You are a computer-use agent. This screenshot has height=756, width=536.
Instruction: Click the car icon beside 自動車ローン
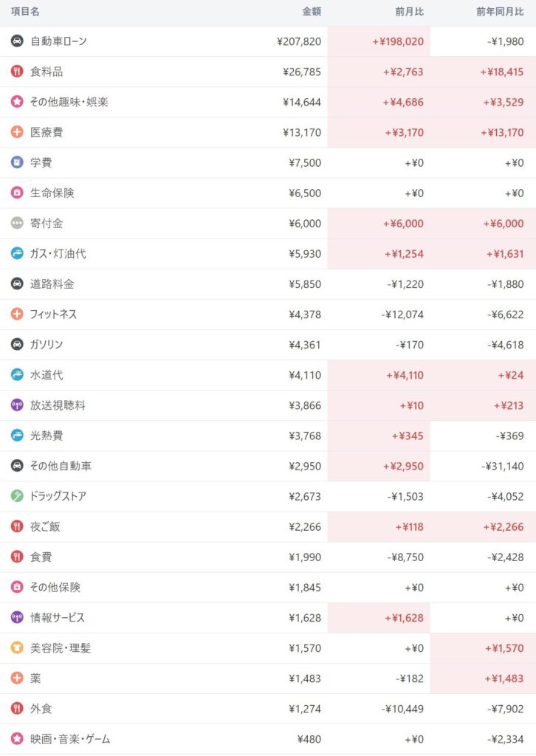(17, 41)
